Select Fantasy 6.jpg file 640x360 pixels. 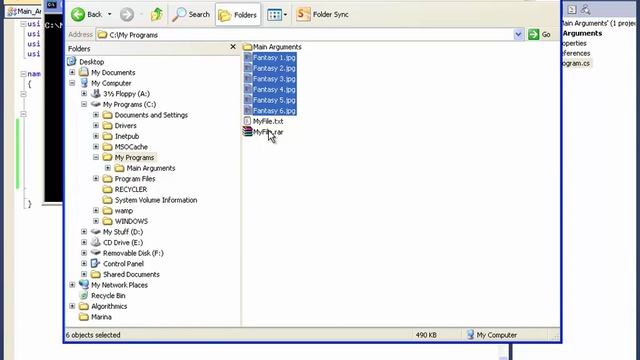274,111
